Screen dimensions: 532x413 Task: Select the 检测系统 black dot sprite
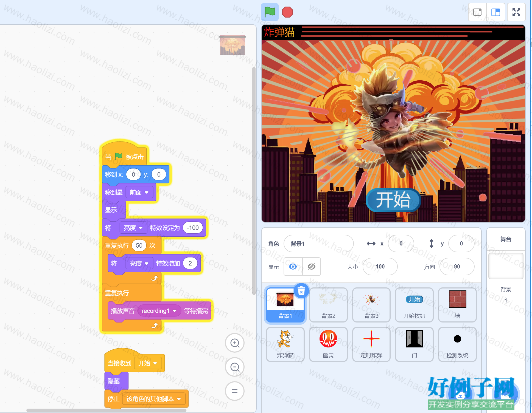coord(457,344)
